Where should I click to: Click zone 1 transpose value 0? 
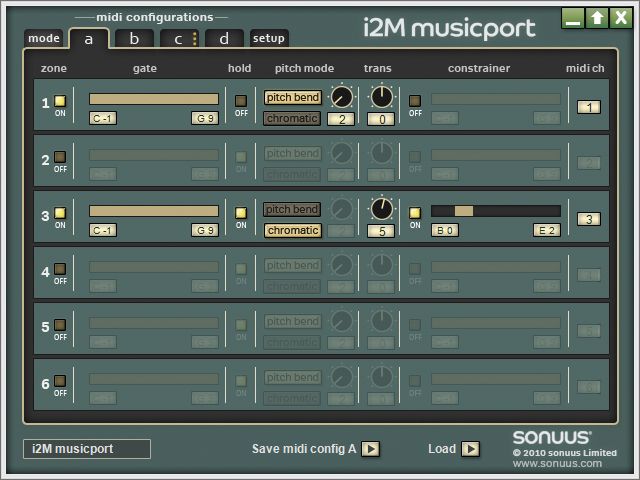(x=381, y=119)
